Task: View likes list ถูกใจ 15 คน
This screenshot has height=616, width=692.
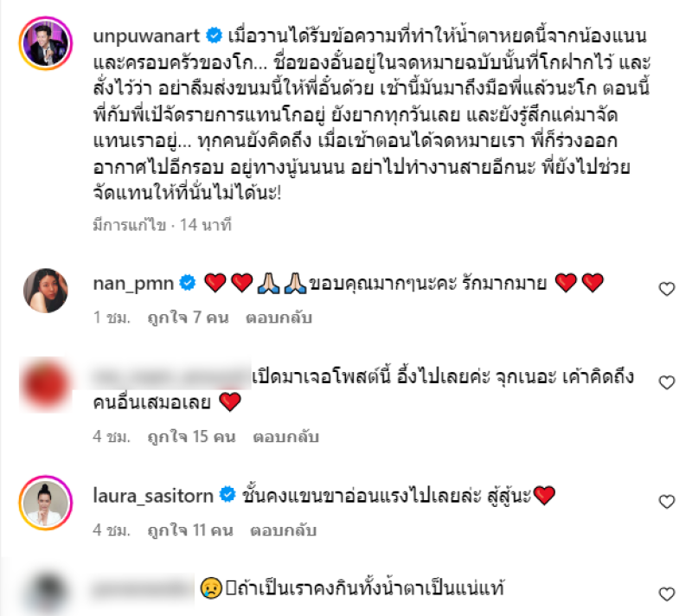Action: (191, 437)
